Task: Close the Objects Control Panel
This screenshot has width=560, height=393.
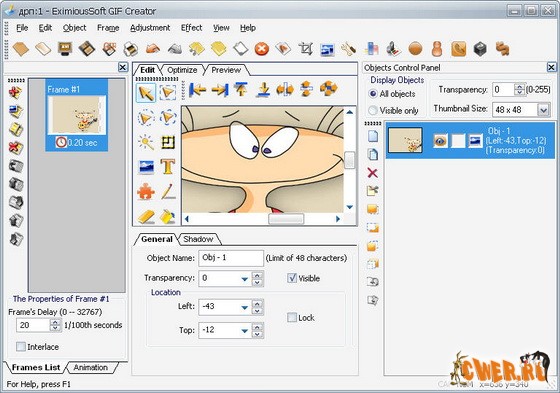Action: [x=551, y=67]
